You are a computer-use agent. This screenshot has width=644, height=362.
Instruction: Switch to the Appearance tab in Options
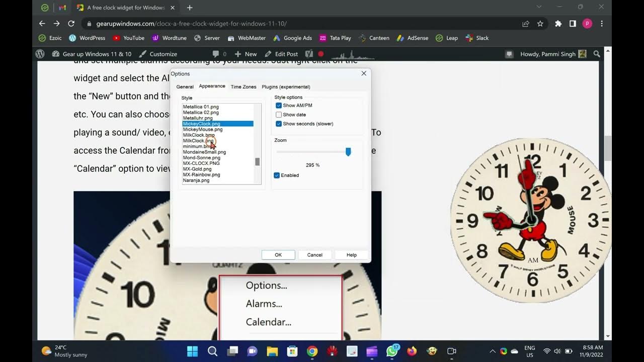point(212,86)
